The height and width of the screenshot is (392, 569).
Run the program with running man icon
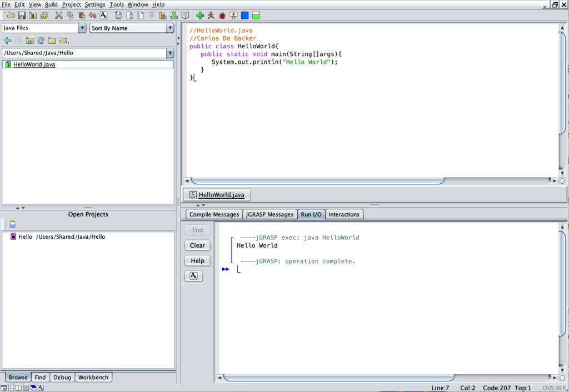coord(211,16)
